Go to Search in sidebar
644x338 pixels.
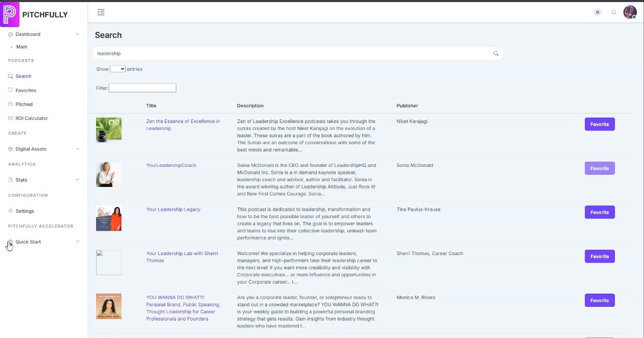tap(23, 76)
